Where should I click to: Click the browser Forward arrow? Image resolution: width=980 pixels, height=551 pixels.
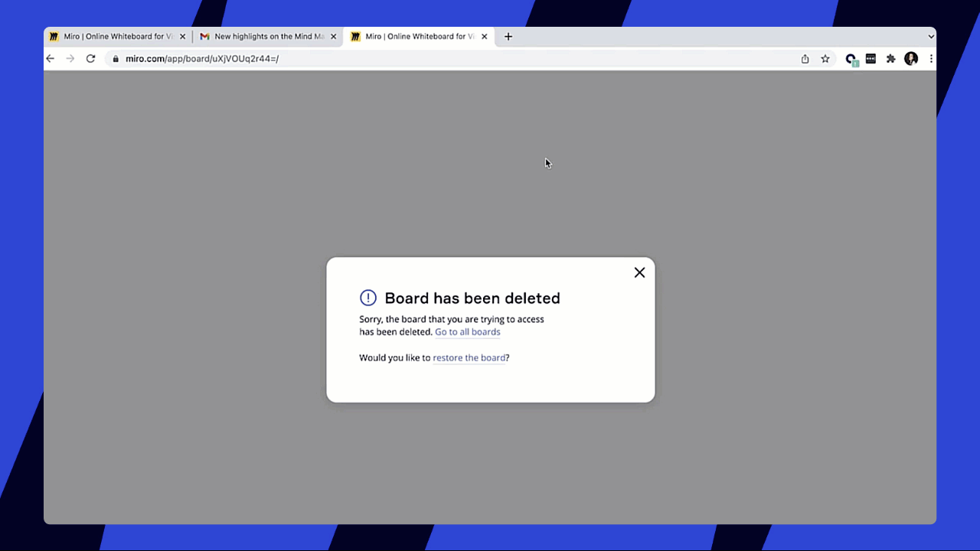click(x=70, y=59)
